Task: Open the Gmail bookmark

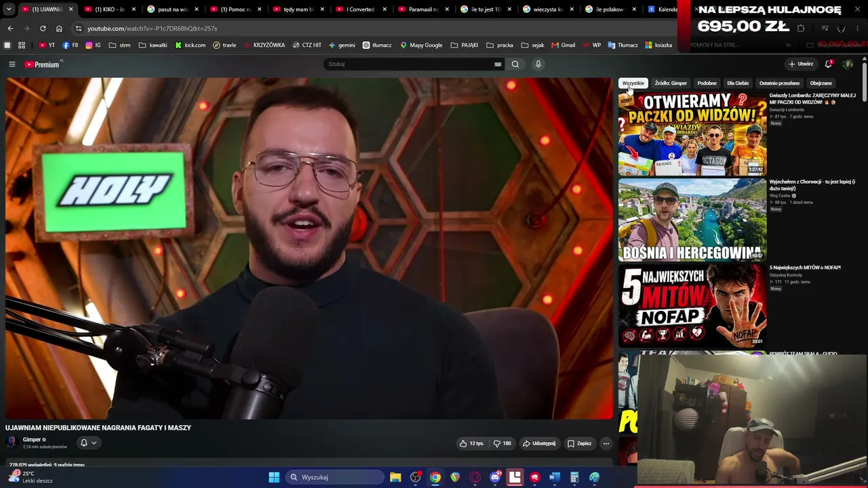Action: click(x=564, y=45)
